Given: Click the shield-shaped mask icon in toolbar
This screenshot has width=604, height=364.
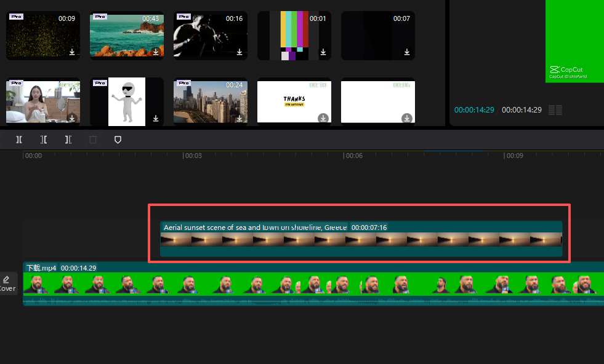Looking at the screenshot, I should coord(118,140).
